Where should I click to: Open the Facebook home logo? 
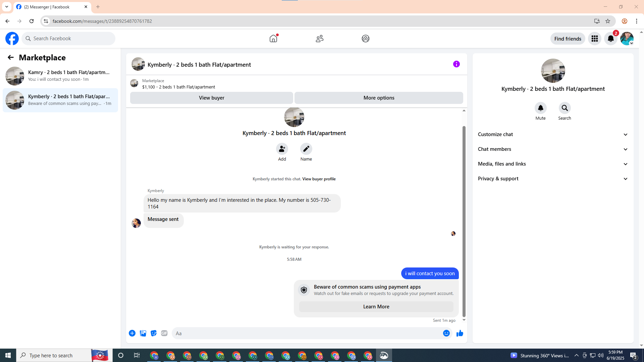click(12, 39)
